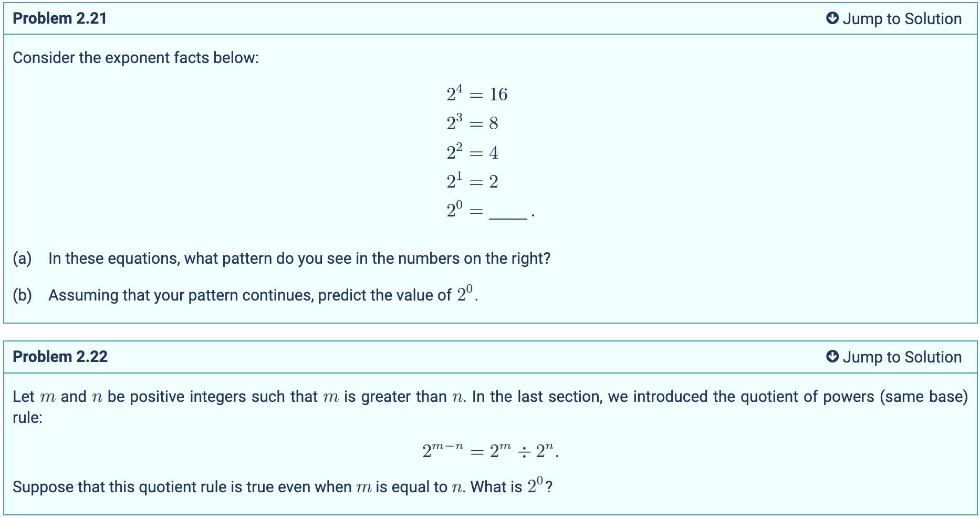Click the "Consider the exponent facts below" text

(135, 58)
